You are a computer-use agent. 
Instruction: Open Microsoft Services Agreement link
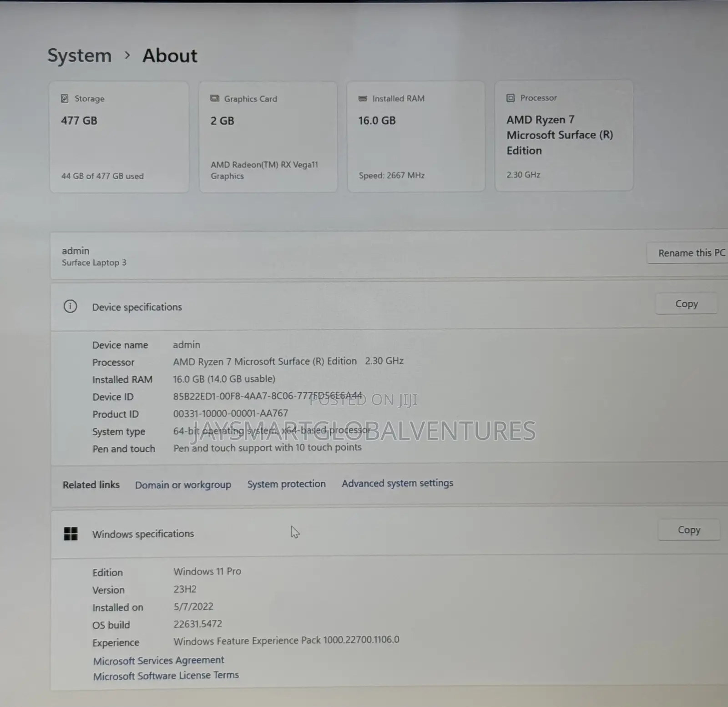158,660
